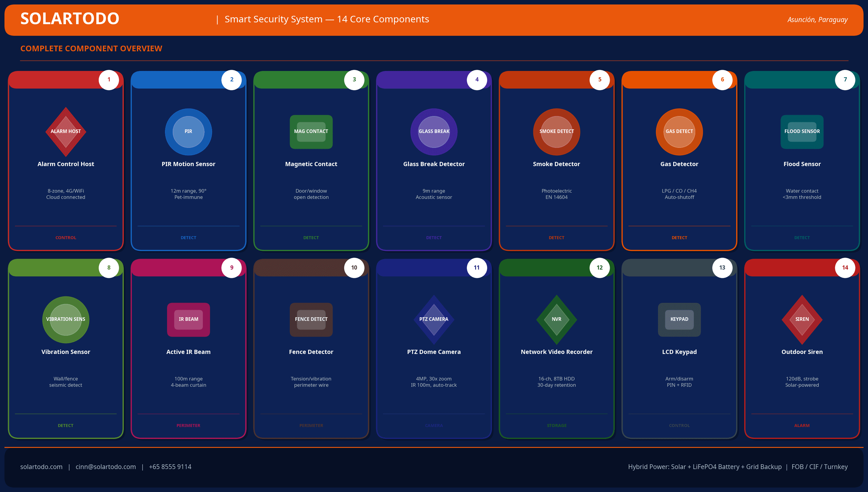Click the "Active IR Beam" card title
The width and height of the screenshot is (868, 492).
188,352
